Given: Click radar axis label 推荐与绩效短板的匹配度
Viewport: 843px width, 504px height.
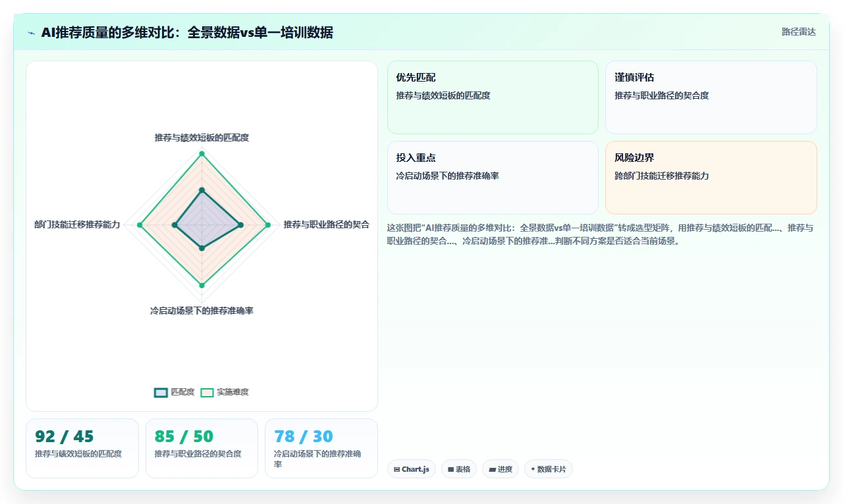Looking at the screenshot, I should point(202,138).
